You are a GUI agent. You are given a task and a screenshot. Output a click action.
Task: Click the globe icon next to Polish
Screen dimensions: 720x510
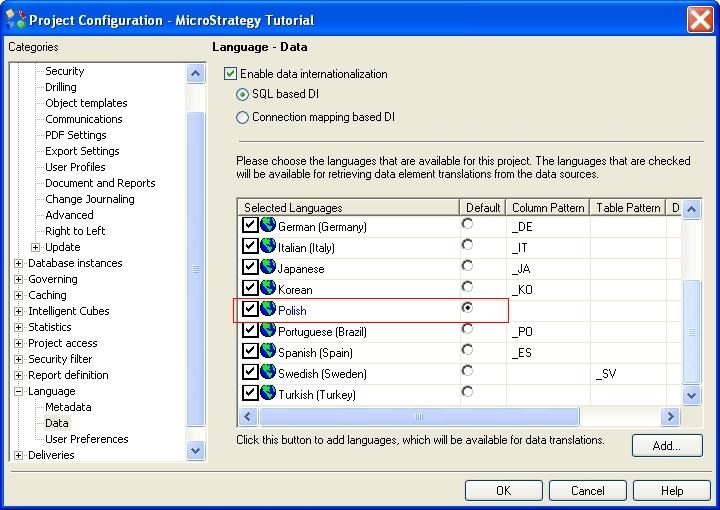tap(268, 310)
